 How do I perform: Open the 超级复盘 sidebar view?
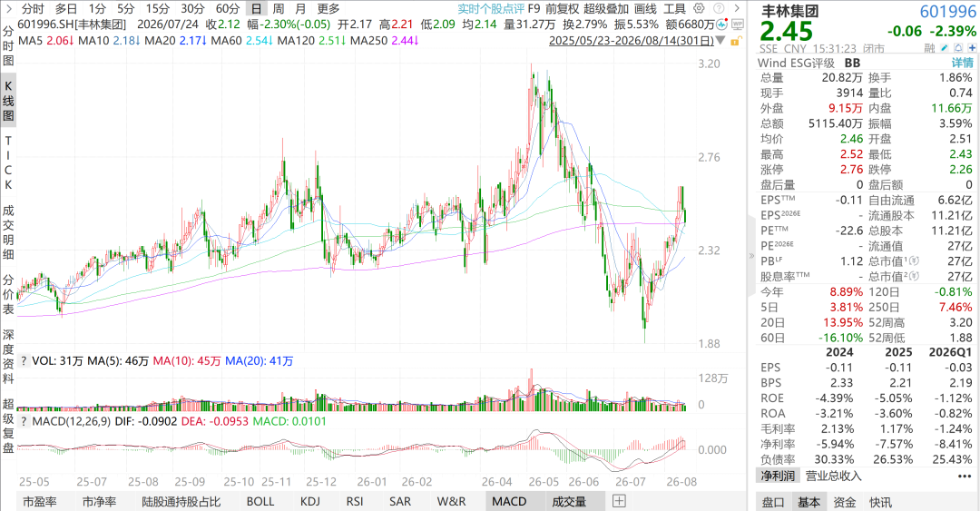(8, 426)
